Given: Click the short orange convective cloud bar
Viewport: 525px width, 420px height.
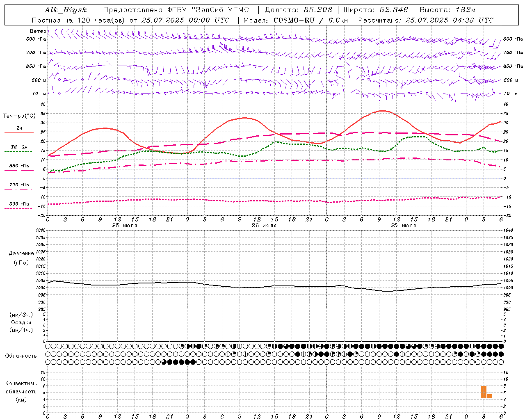Looking at the screenshot, I should (x=489, y=396).
